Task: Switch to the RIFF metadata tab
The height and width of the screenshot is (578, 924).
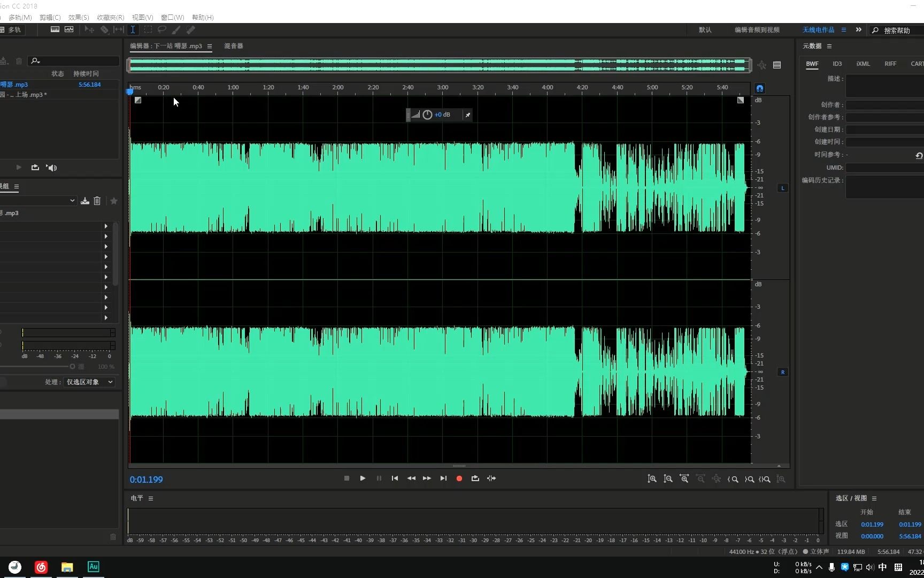Action: 890,64
